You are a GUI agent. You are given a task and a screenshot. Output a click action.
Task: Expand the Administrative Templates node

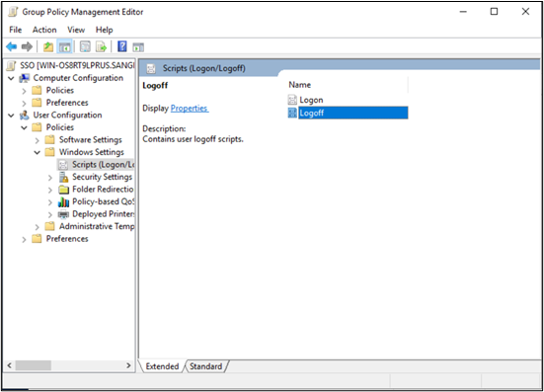(x=38, y=227)
